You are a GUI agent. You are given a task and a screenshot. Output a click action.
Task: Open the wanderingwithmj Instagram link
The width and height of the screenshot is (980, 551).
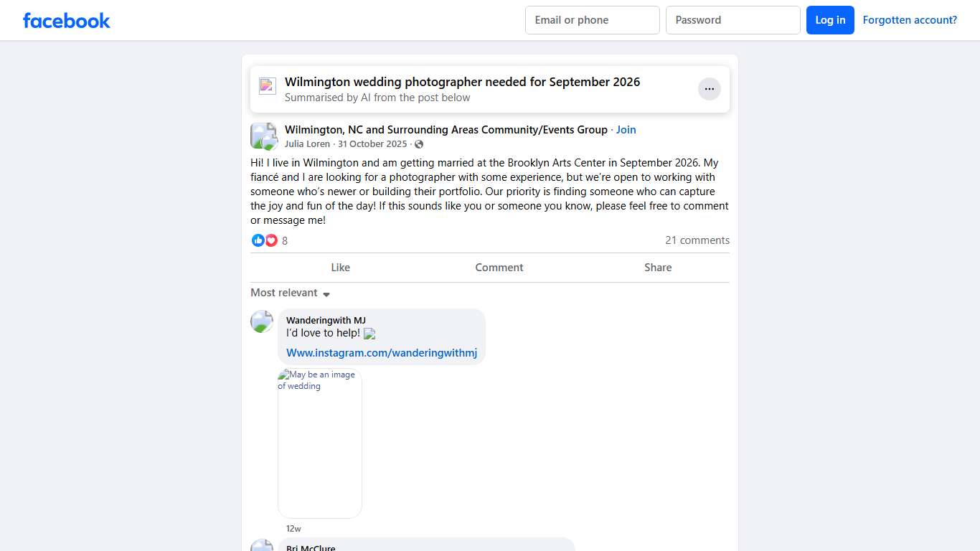[382, 353]
